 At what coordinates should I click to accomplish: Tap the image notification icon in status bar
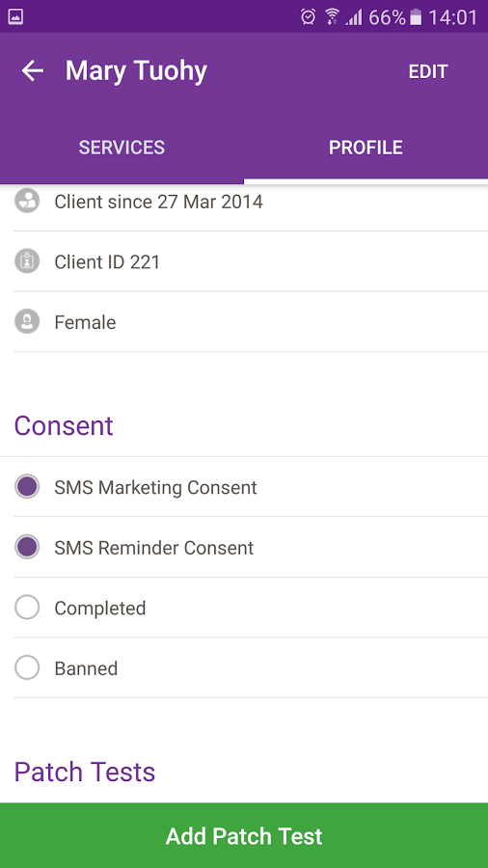point(15,17)
